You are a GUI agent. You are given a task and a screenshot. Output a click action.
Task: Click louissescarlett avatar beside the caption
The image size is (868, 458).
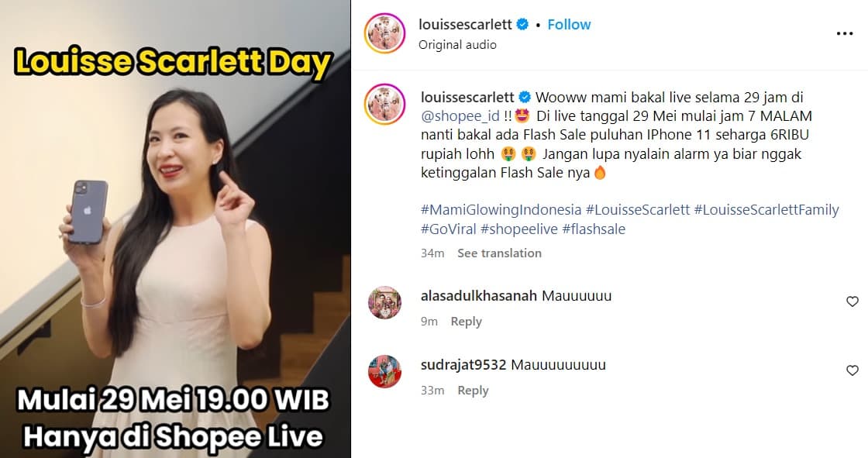[x=384, y=104]
